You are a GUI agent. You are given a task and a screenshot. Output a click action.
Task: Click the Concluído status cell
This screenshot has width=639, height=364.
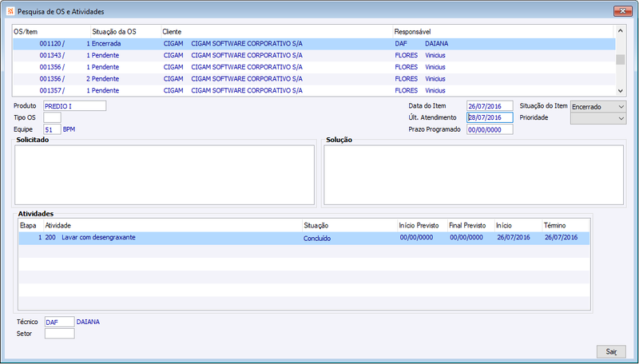[317, 239]
